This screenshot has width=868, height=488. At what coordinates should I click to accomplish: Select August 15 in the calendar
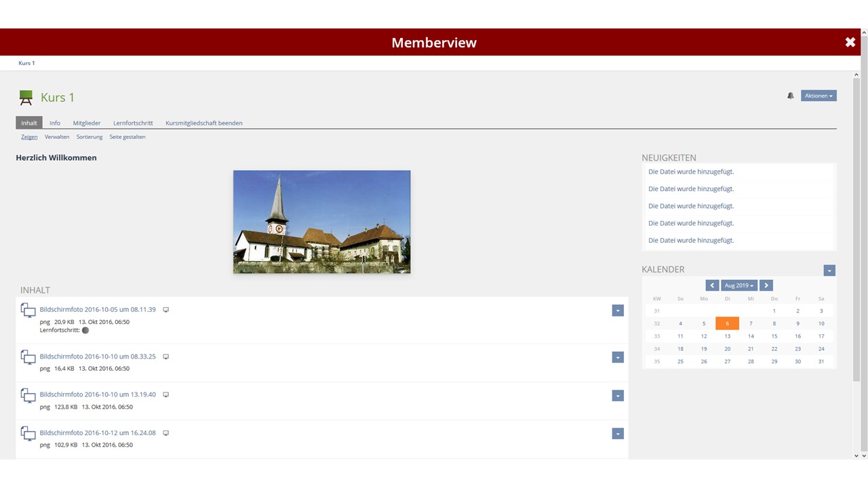774,336
